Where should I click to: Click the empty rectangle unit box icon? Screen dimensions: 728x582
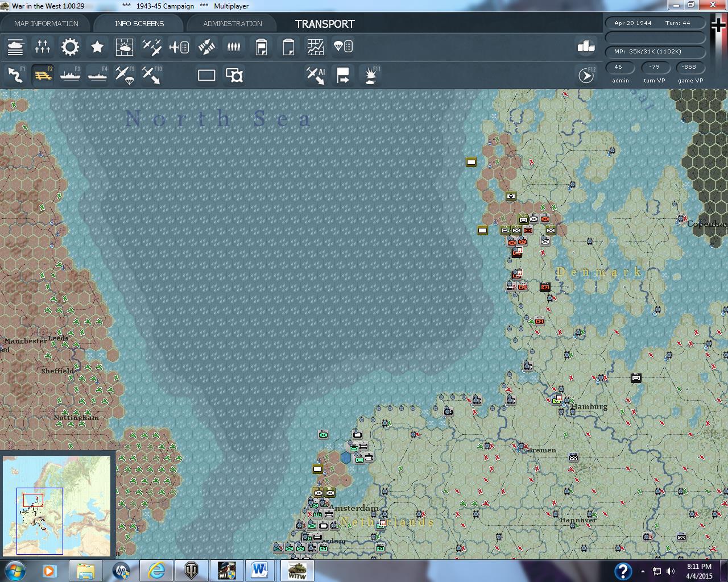click(206, 75)
